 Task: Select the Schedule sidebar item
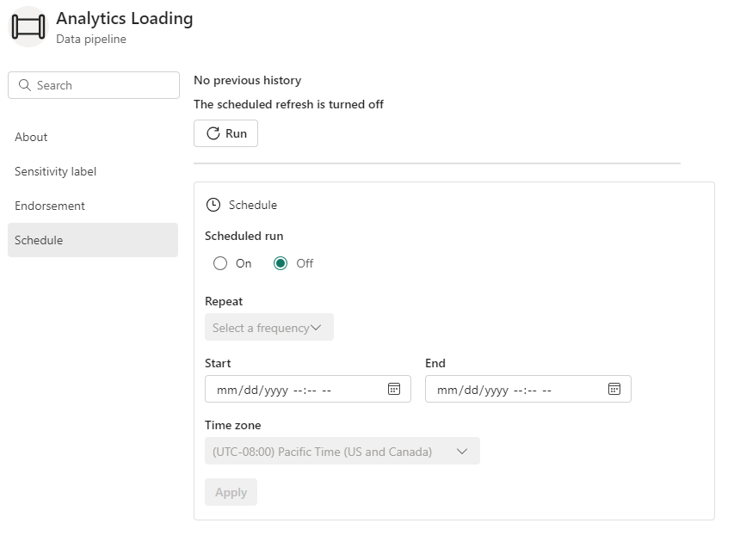click(93, 240)
